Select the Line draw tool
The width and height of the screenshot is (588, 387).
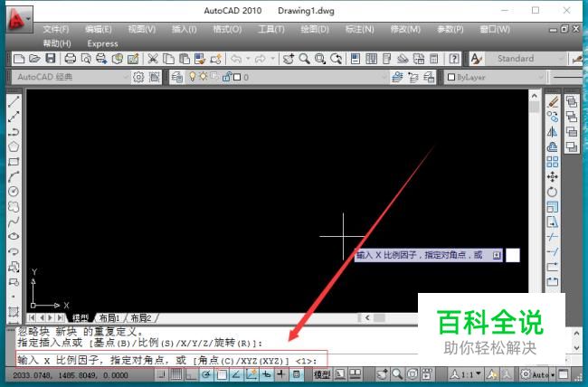pos(14,101)
